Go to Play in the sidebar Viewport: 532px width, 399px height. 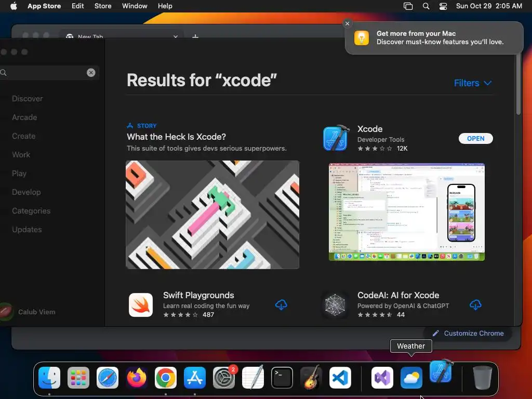(19, 173)
